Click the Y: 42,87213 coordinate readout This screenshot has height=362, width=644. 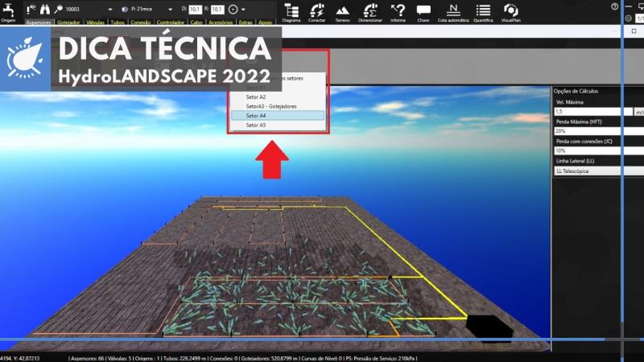pos(25,358)
